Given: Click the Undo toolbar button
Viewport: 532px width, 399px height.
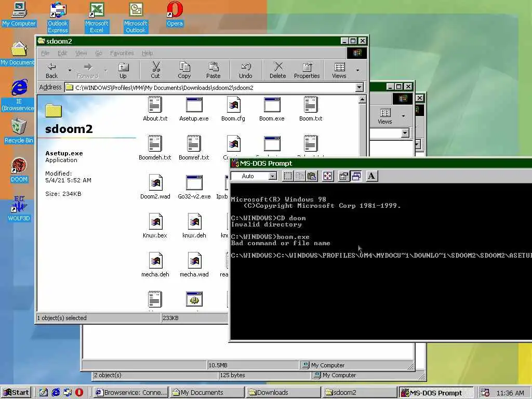Looking at the screenshot, I should click(245, 71).
